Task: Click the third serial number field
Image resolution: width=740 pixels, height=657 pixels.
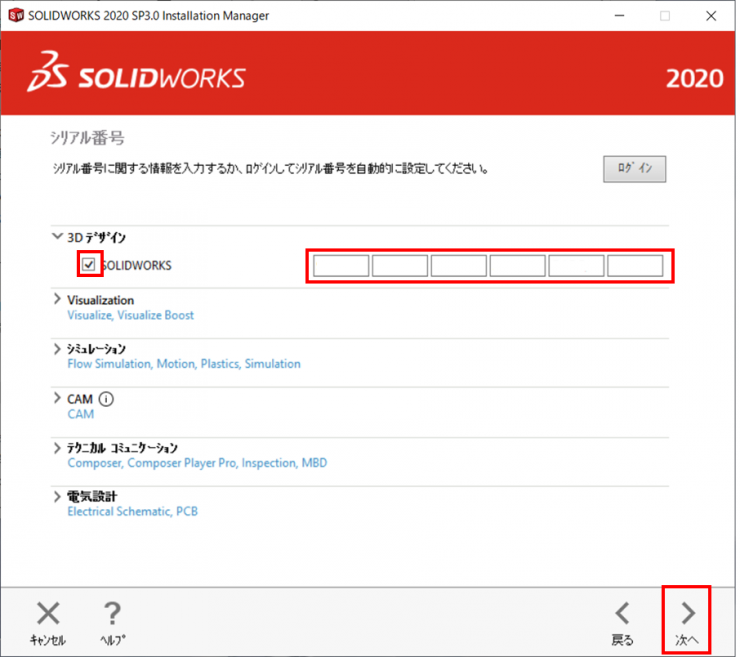Action: click(459, 266)
